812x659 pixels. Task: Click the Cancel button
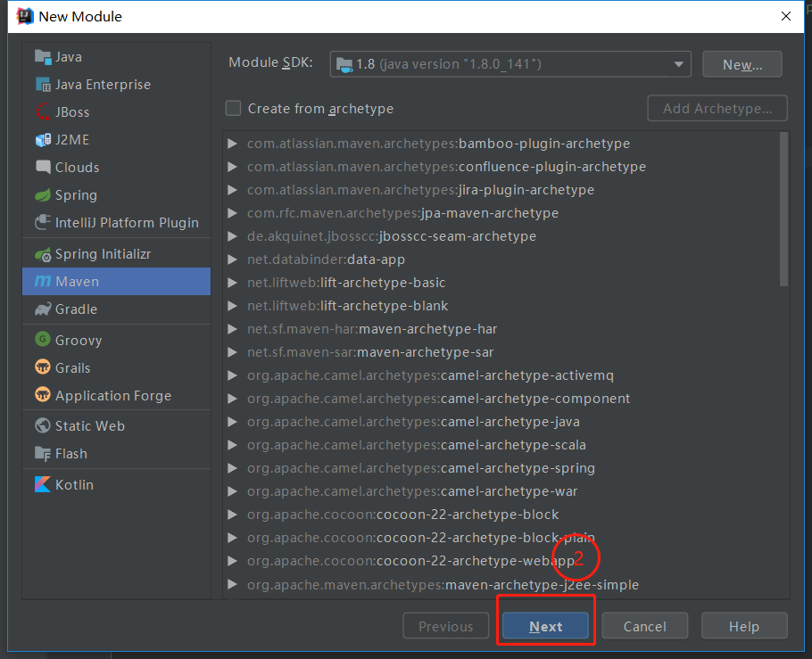(x=645, y=626)
